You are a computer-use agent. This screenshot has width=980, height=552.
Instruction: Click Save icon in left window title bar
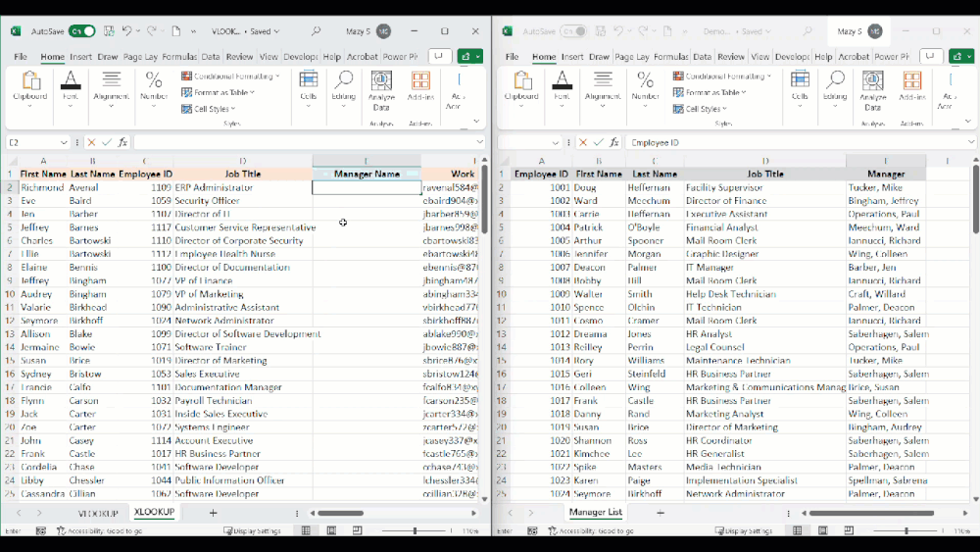coord(109,31)
